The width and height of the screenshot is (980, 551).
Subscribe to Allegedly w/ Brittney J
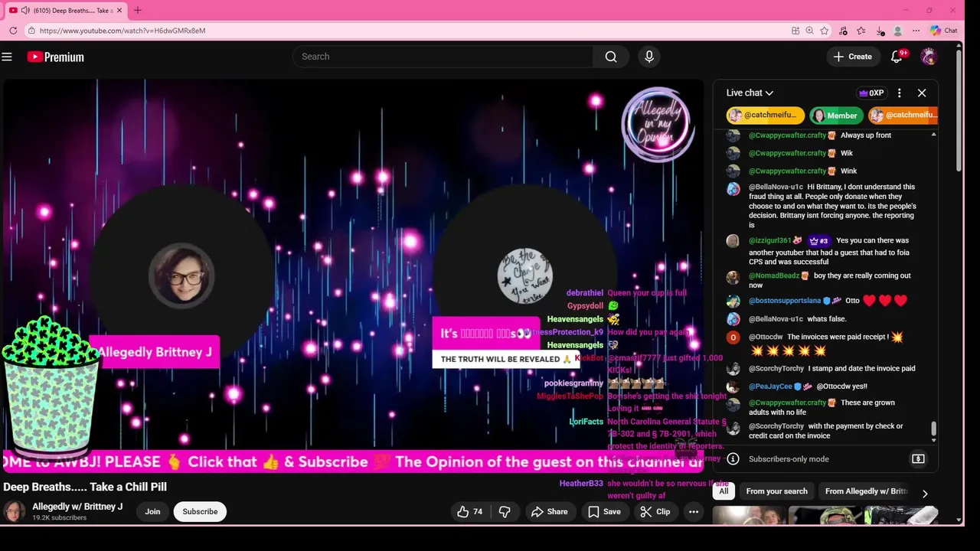(x=200, y=512)
